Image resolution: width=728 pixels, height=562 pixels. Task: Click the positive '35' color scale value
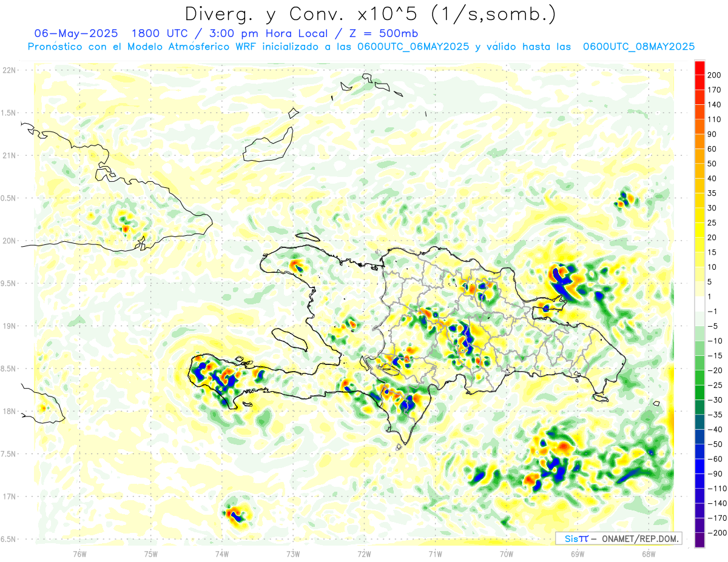tap(713, 193)
